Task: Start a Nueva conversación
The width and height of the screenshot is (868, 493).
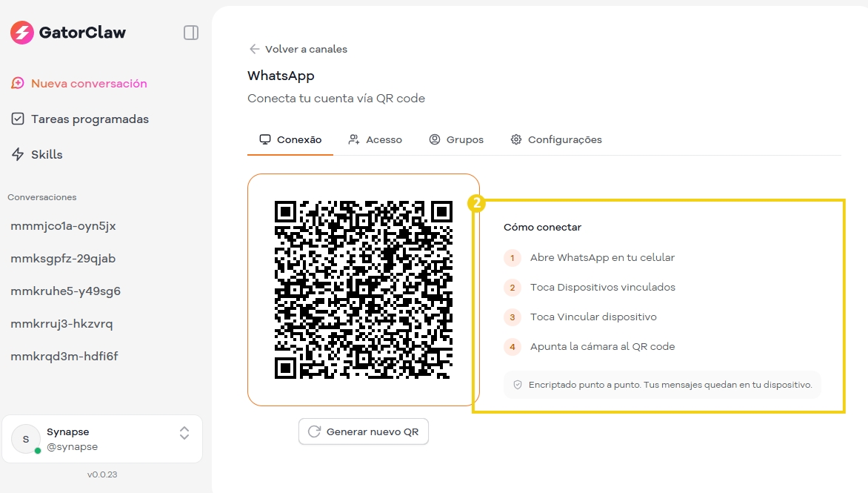Action: point(89,84)
